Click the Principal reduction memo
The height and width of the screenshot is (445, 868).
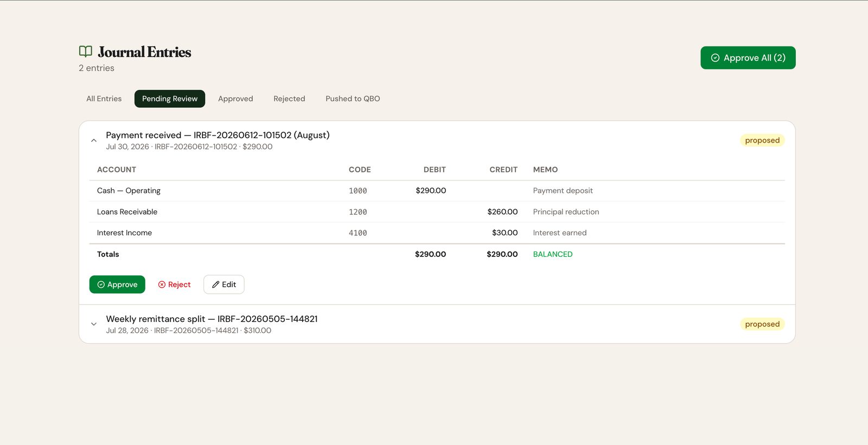click(x=566, y=212)
